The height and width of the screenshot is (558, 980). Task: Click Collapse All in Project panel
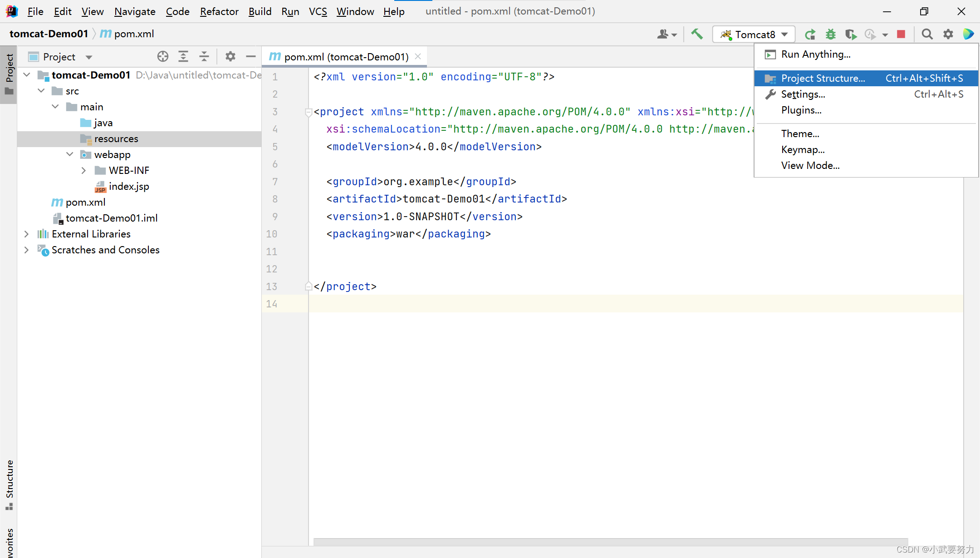click(x=204, y=57)
